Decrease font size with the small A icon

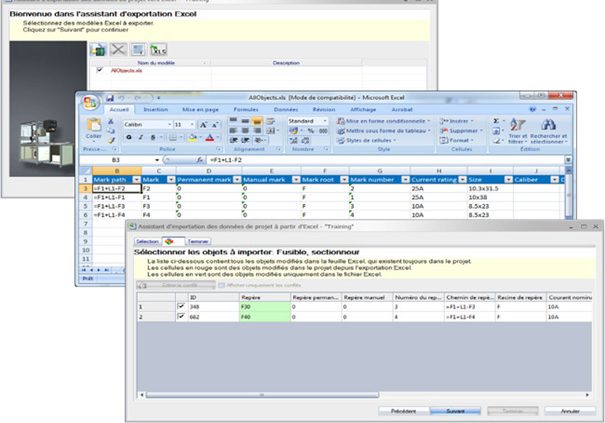[x=215, y=125]
